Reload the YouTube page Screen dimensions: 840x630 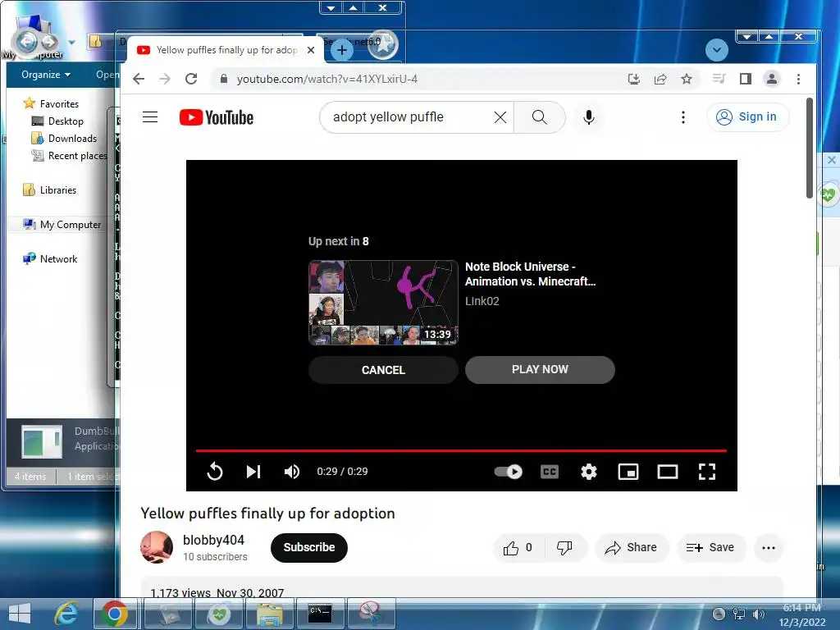coord(191,80)
